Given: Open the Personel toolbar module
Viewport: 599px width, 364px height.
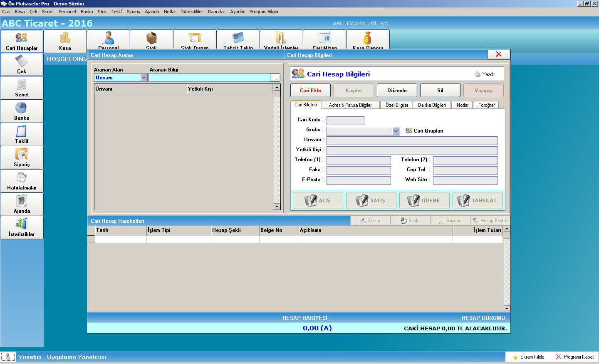Looking at the screenshot, I should click(x=108, y=39).
